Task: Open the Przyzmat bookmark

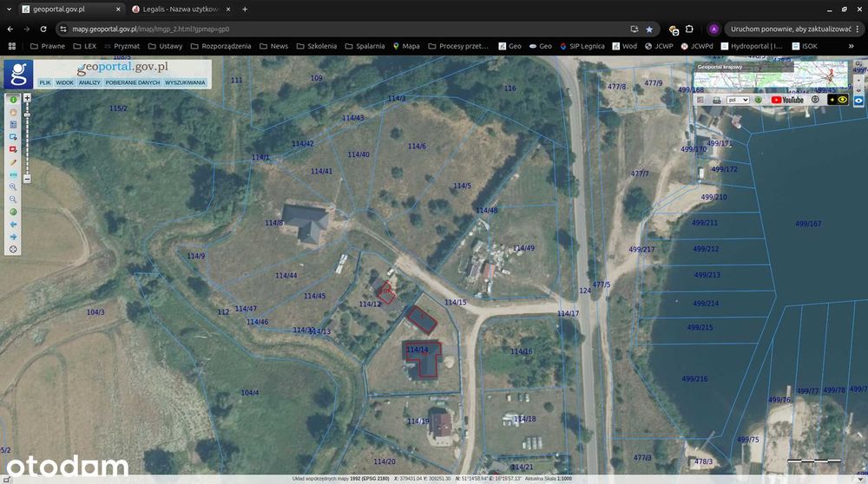Action: pos(122,46)
